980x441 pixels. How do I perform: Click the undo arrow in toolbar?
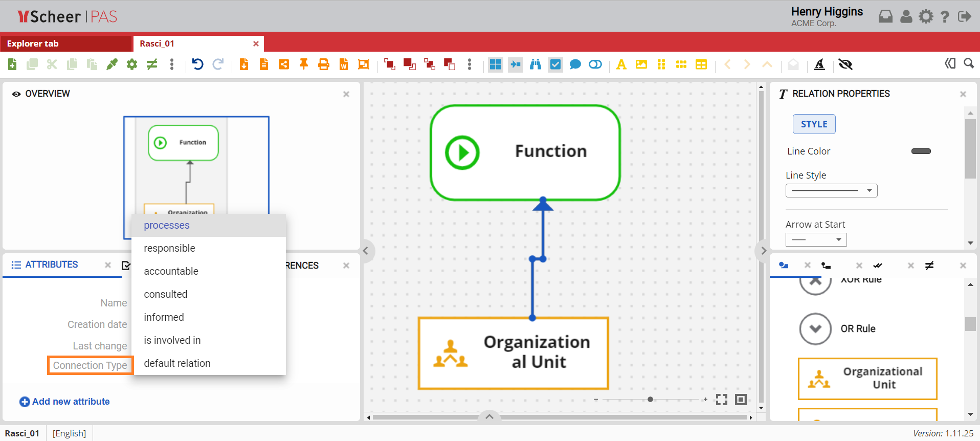click(x=197, y=64)
